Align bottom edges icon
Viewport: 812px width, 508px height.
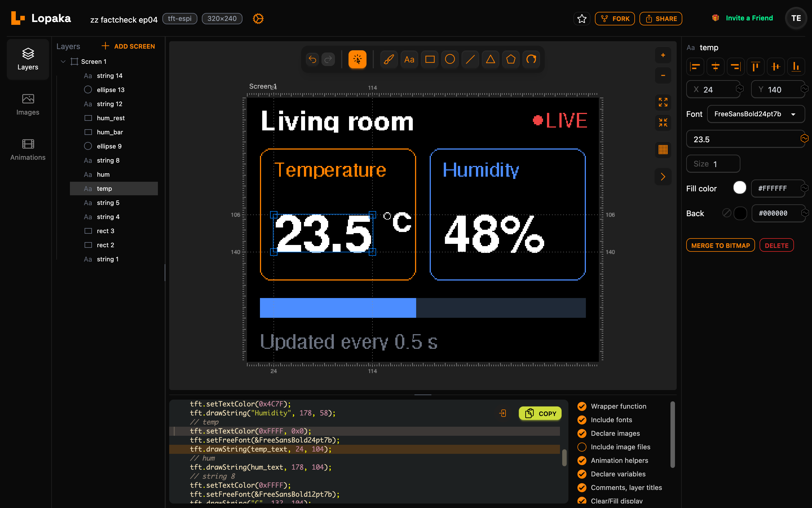[x=796, y=67]
